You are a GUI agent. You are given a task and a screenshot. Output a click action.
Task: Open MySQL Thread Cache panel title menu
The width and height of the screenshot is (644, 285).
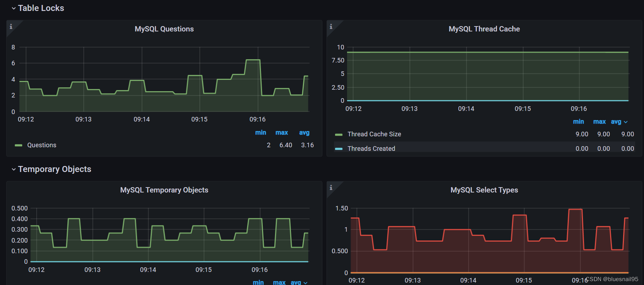pos(484,29)
